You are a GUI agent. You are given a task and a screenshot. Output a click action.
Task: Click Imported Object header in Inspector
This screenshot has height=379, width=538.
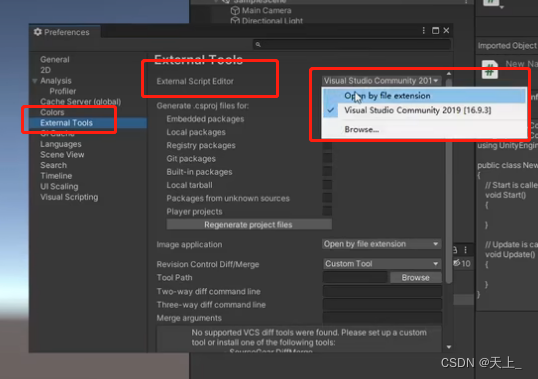coord(507,46)
